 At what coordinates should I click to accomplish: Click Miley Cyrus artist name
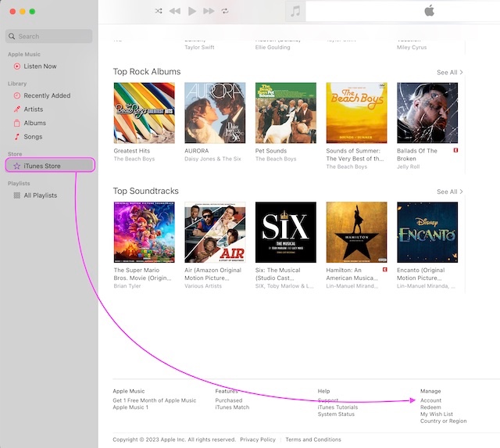point(412,47)
